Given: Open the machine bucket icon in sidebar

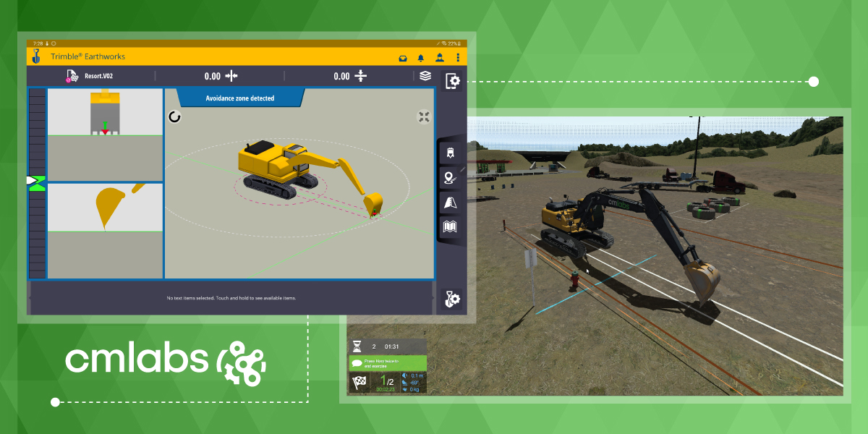Looking at the screenshot, I should 450,153.
